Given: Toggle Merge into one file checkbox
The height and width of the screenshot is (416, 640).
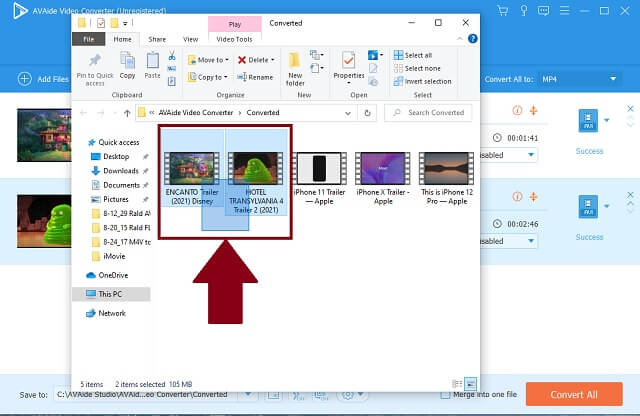Looking at the screenshot, I should pos(446,395).
